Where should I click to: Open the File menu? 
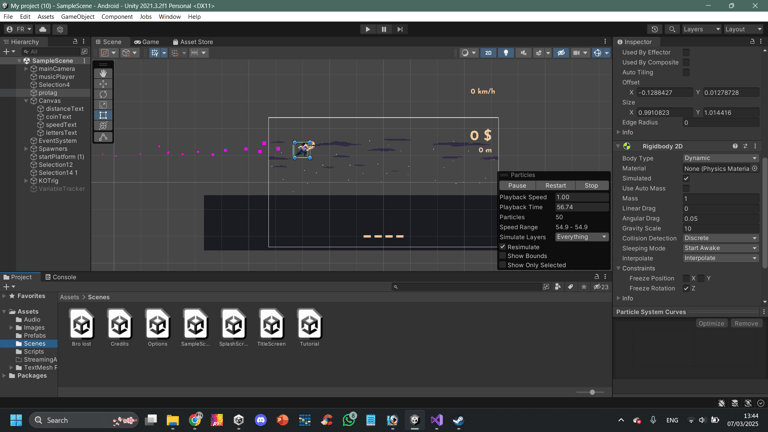click(x=8, y=17)
